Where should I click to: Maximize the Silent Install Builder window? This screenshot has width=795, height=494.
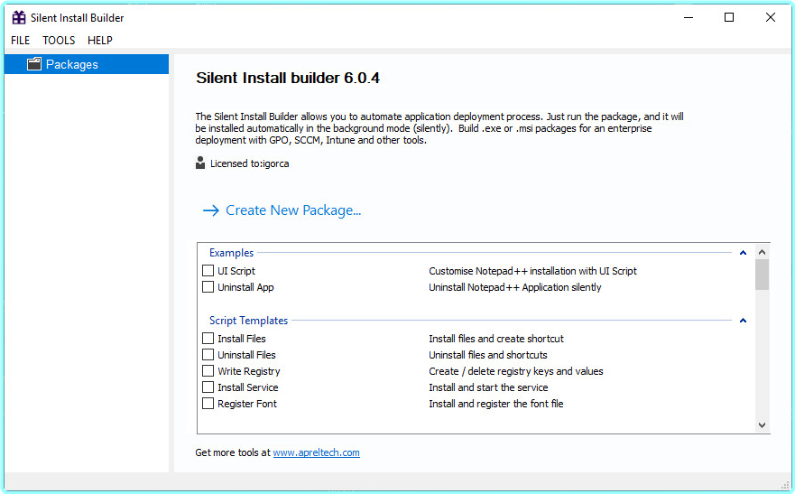pyautogui.click(x=729, y=17)
